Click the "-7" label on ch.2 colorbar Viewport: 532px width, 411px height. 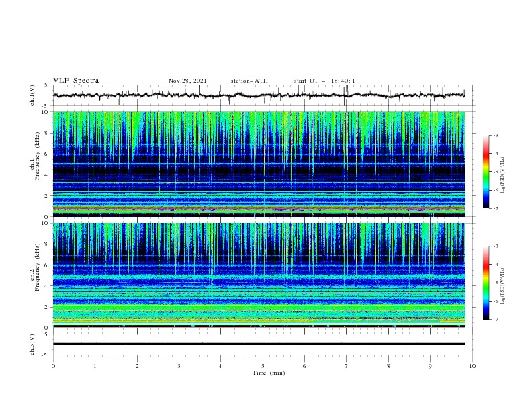coord(495,320)
